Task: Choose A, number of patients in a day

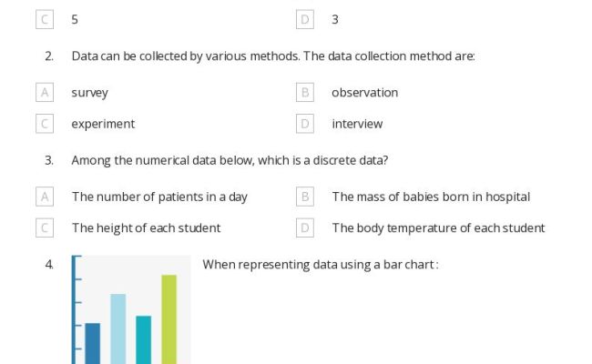Action: (x=44, y=197)
